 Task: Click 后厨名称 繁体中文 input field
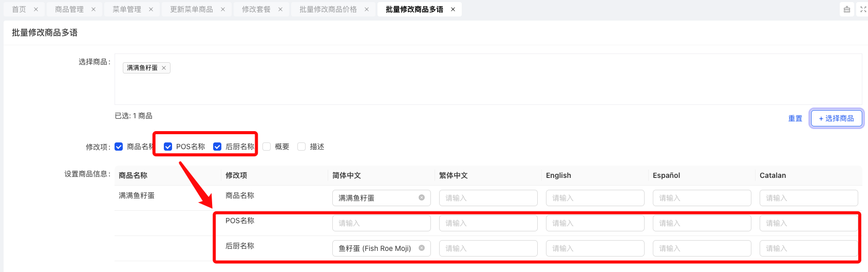click(488, 248)
